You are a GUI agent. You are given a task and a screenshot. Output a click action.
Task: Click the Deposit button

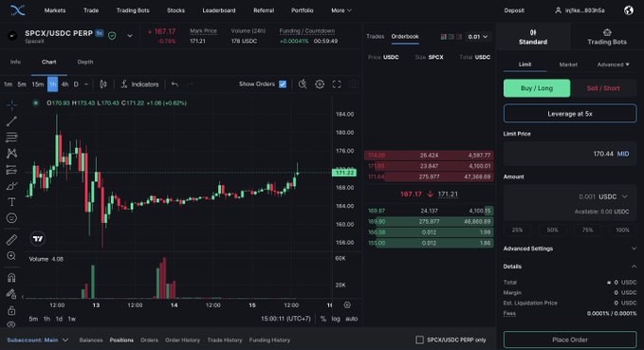tap(514, 10)
